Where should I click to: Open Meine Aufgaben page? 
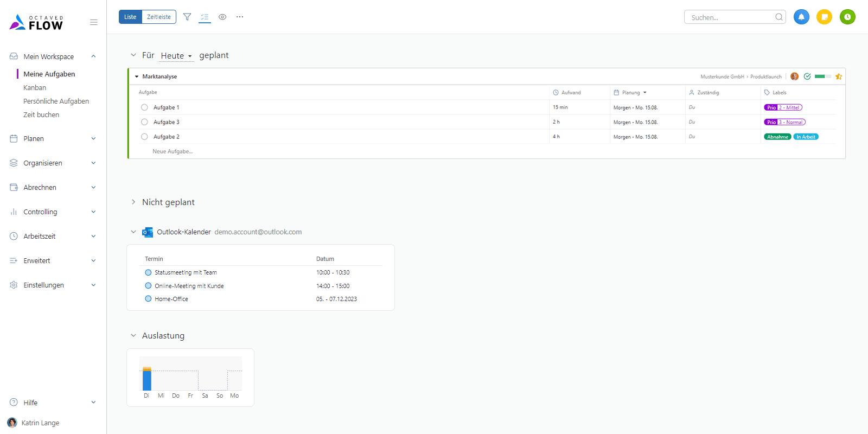[x=49, y=74]
